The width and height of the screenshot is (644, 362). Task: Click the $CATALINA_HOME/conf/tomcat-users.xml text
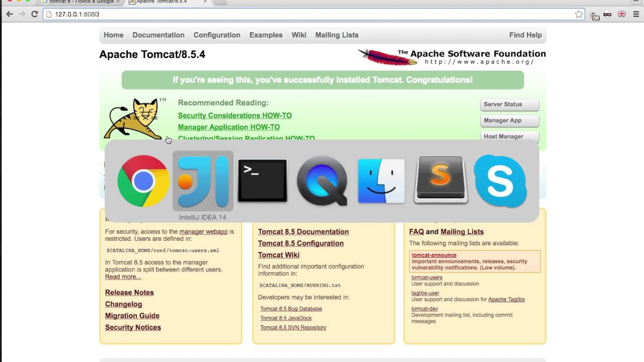click(163, 250)
